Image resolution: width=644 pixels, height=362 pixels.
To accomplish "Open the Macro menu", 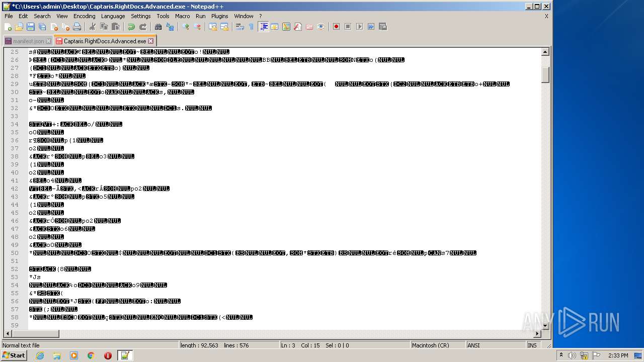I will point(183,16).
